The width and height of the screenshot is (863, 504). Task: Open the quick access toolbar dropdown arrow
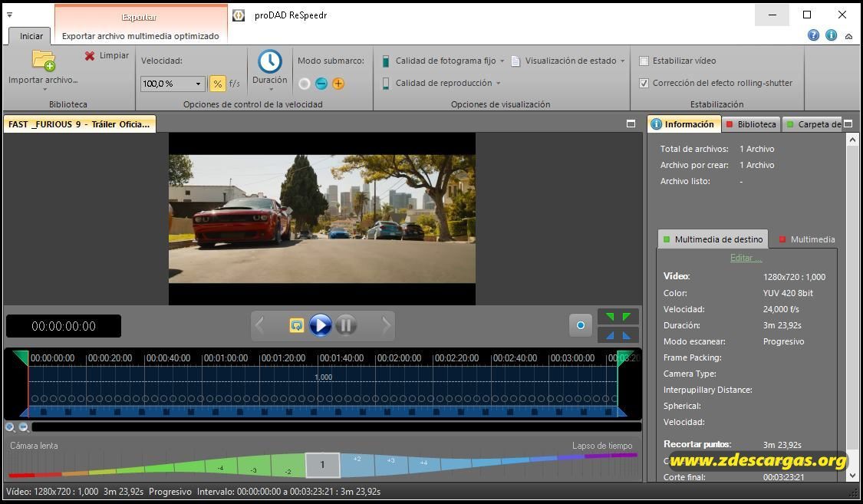pyautogui.click(x=9, y=15)
